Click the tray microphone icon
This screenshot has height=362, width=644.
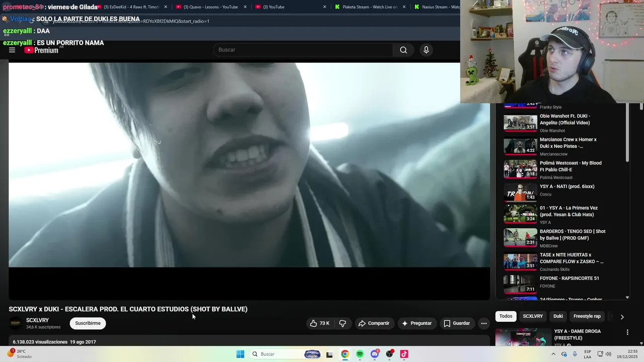click(575, 354)
